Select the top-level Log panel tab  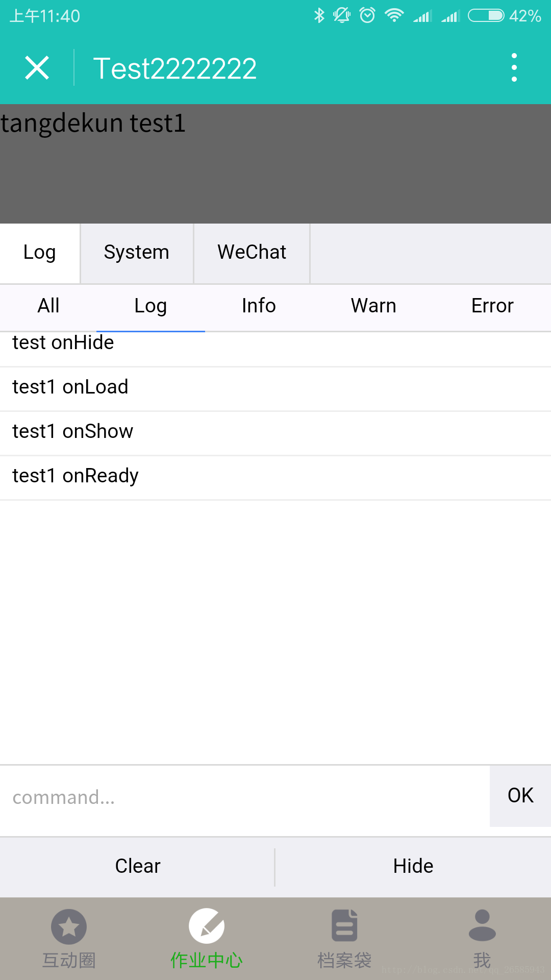[x=40, y=253]
